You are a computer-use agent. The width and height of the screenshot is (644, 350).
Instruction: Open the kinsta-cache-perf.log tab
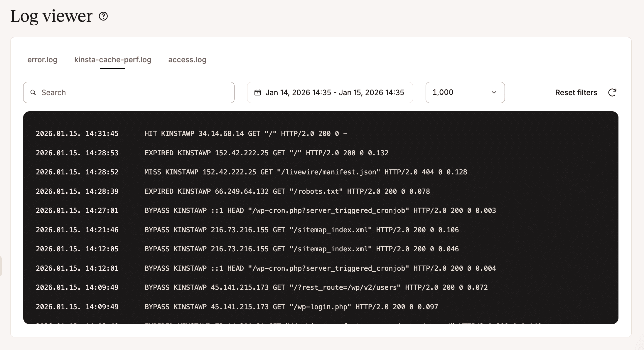[112, 60]
